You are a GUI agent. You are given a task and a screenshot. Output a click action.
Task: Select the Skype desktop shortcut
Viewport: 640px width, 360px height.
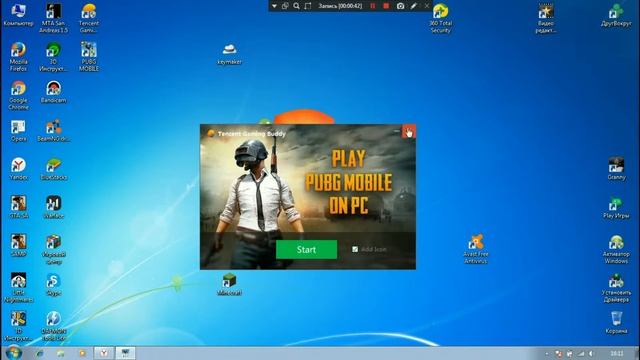[53, 284]
